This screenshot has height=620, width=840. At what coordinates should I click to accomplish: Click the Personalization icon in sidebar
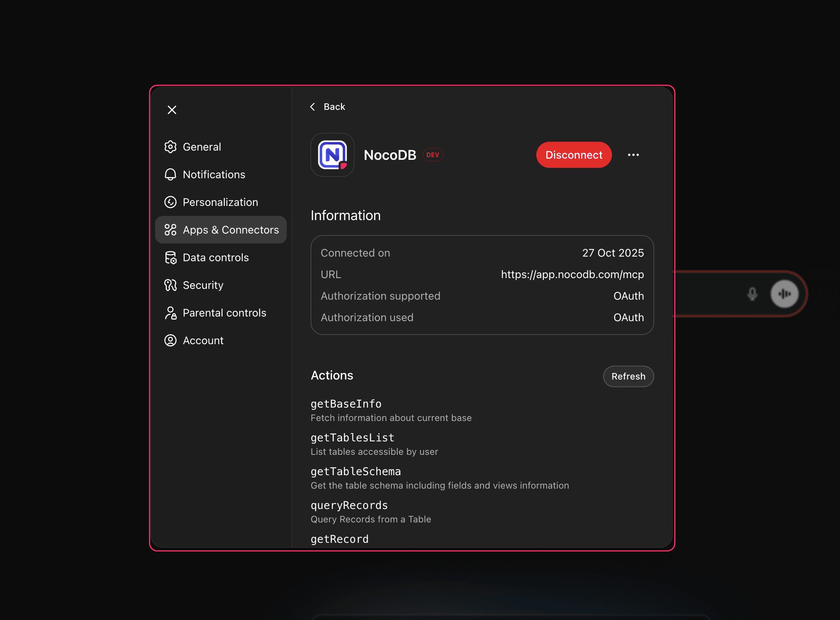(170, 202)
